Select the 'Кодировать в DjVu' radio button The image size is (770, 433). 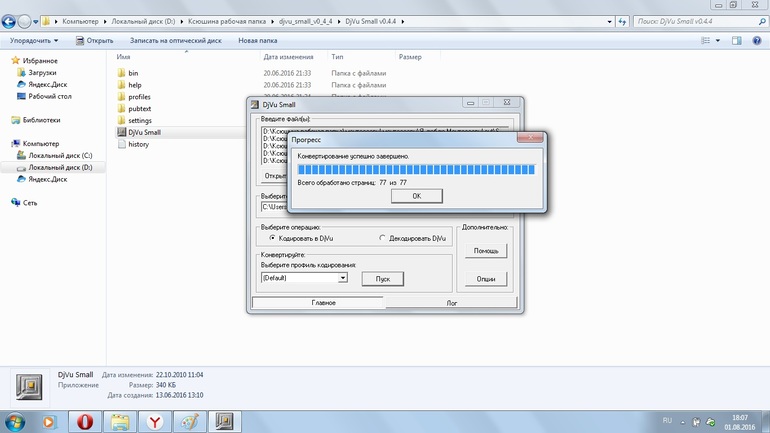(x=272, y=238)
